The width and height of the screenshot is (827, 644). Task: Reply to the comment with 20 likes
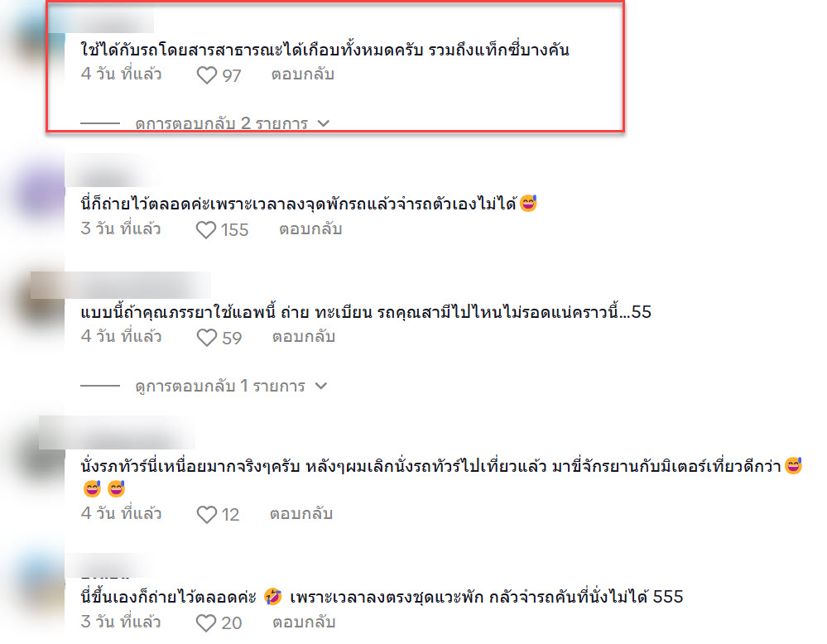[x=304, y=622]
